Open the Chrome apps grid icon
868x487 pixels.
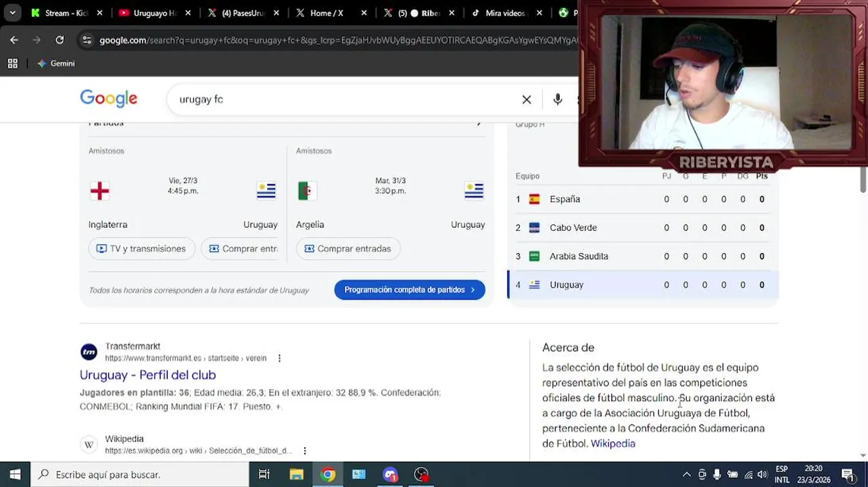[x=12, y=64]
